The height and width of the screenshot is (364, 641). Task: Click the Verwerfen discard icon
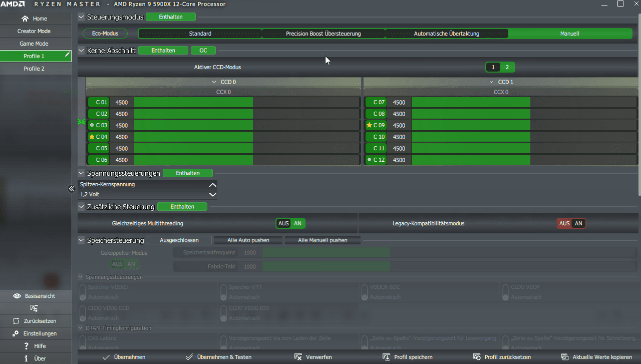click(298, 357)
